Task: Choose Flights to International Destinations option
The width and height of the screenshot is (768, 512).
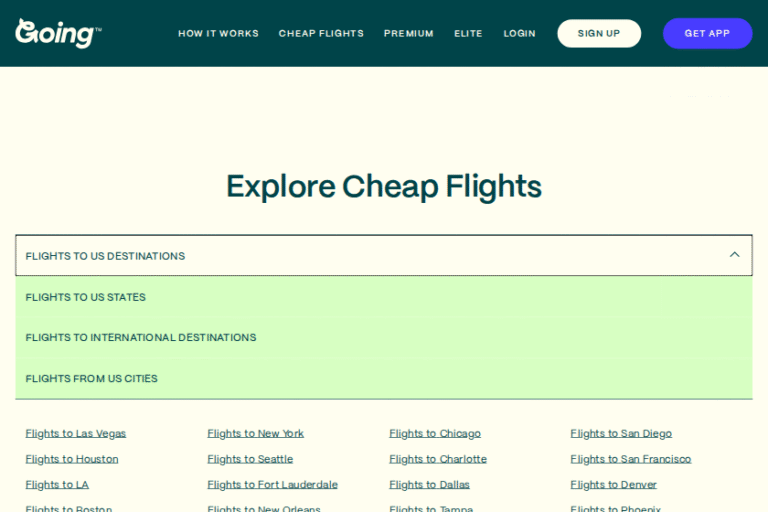Action: point(141,338)
